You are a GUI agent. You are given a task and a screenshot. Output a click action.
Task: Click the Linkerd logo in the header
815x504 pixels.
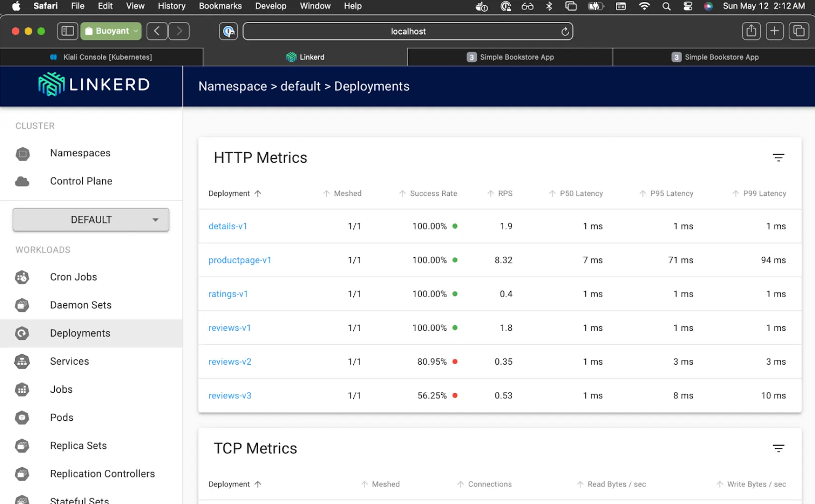94,85
